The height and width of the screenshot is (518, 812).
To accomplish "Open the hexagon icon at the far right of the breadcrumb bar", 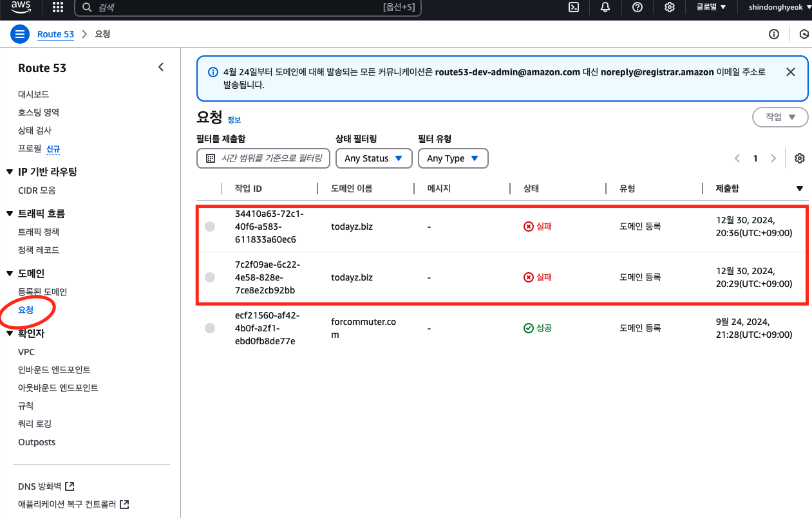I will (x=804, y=34).
